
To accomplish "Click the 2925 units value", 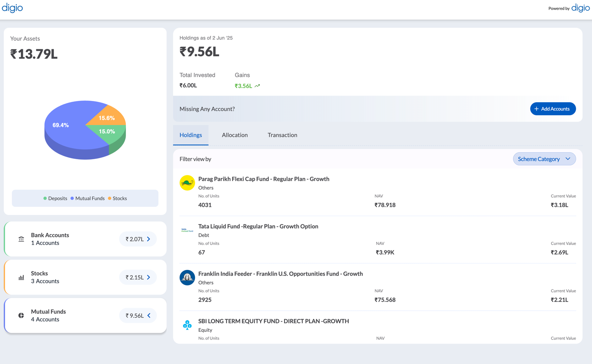I will [x=205, y=300].
